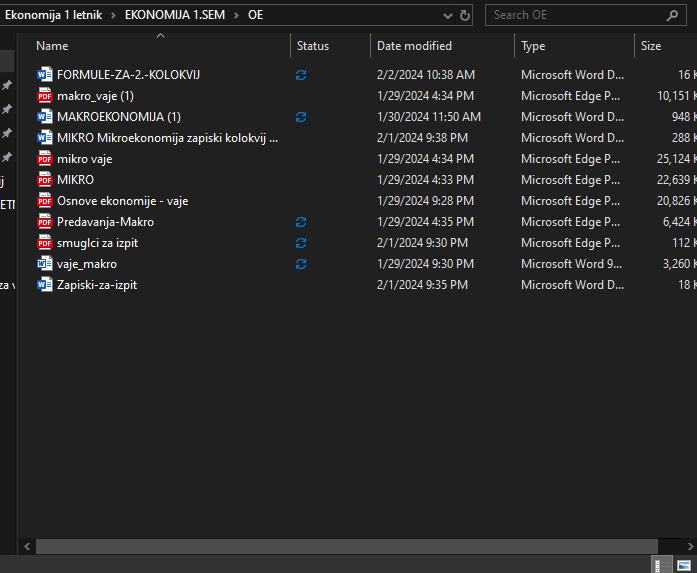
Task: Select the Osnove ekonomije - vaje file
Action: (x=122, y=201)
